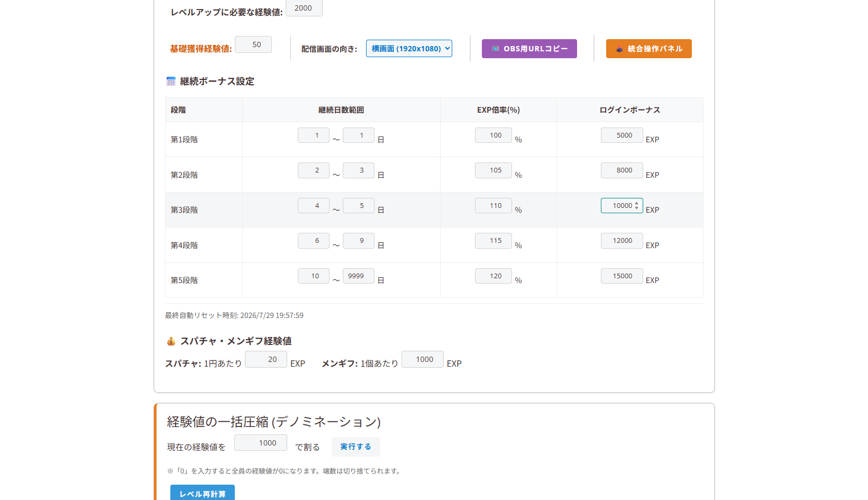Click the money bag icon beside スパチャ・メンギフ経験値
This screenshot has width=868, height=500.
(171, 341)
